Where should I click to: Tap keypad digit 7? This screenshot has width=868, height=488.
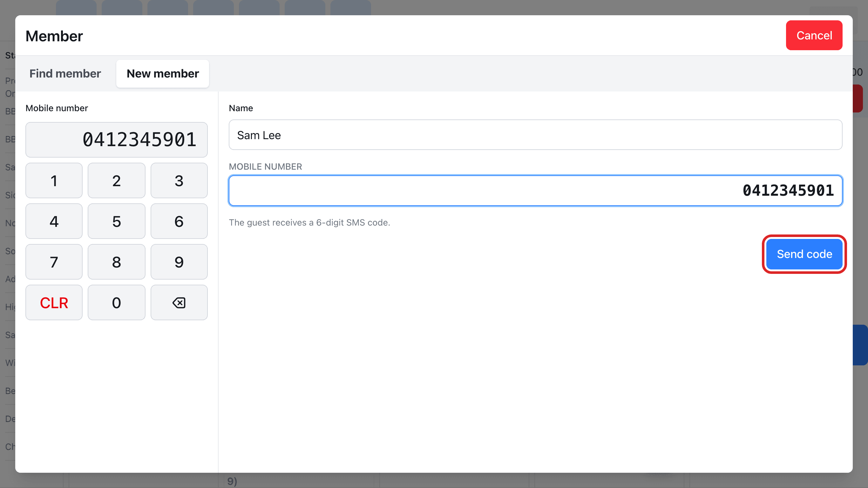[x=54, y=262]
